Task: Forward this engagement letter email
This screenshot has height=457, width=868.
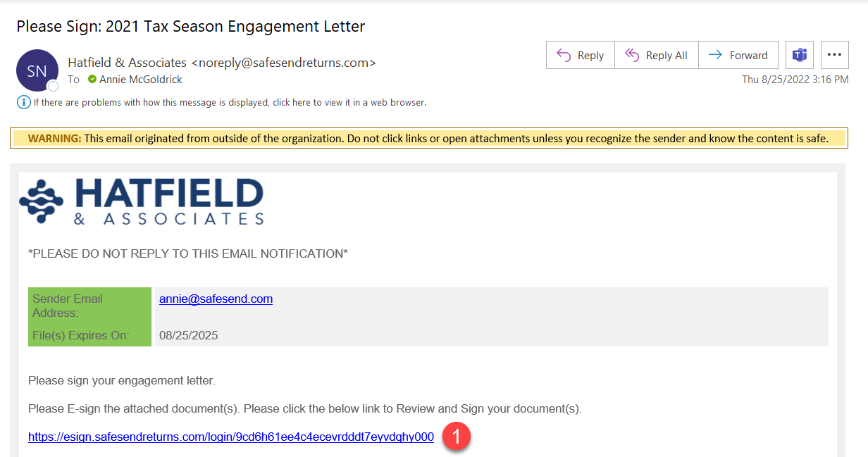Action: coord(738,55)
